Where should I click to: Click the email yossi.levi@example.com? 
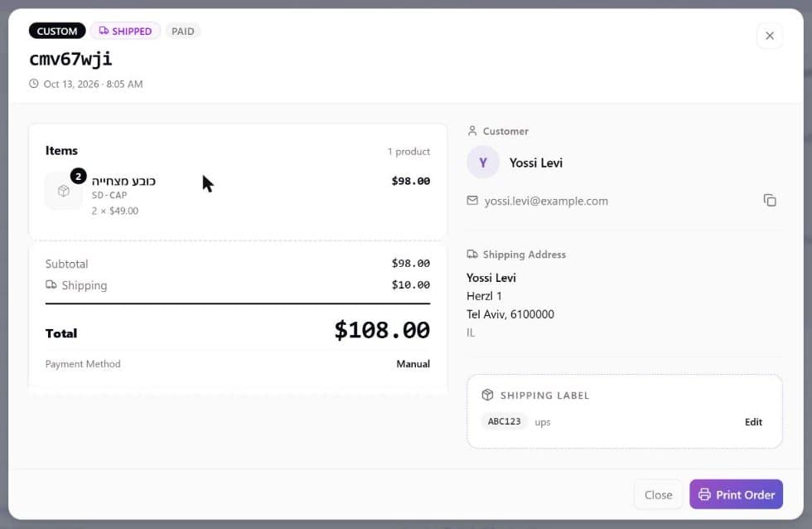[x=546, y=201]
